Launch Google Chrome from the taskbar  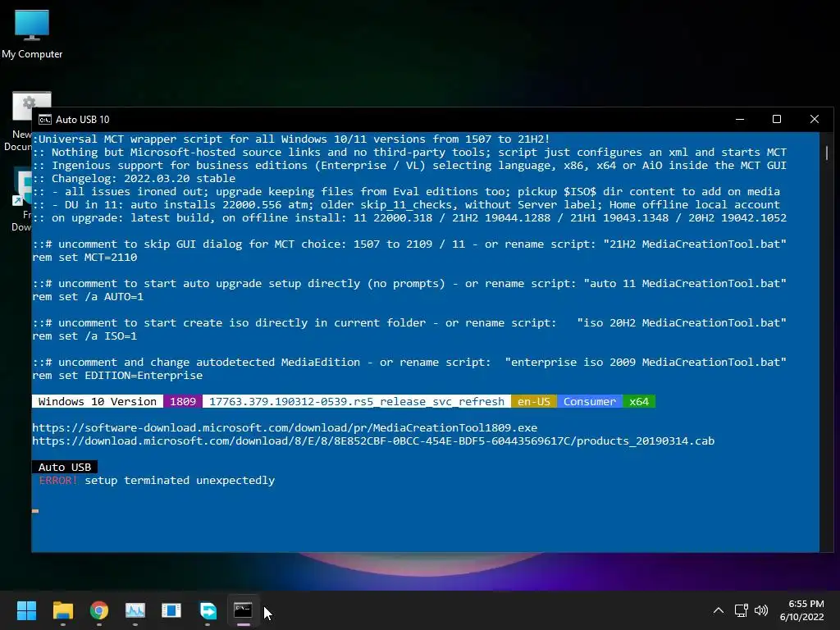(x=99, y=610)
